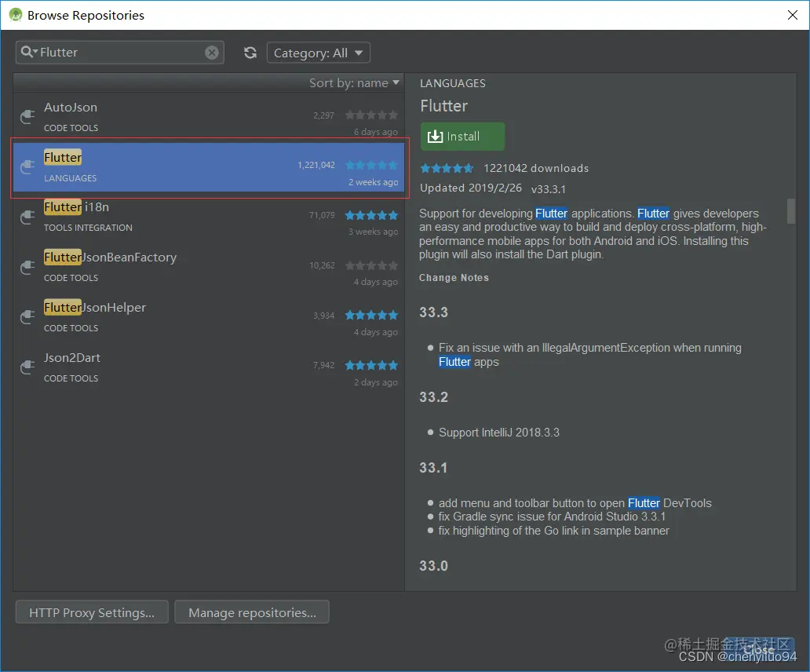Click the Flutter title in details panel
The width and height of the screenshot is (810, 672).
pyautogui.click(x=443, y=106)
